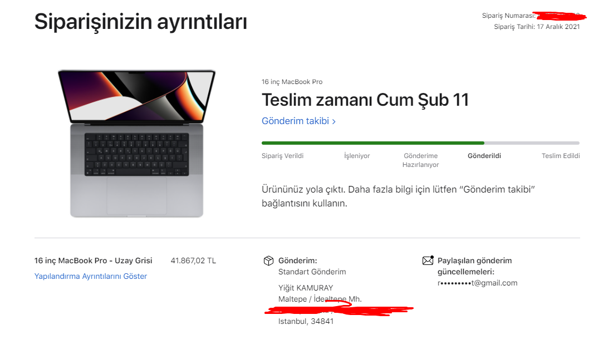Select the Gönderime Hazırlanıyor status step
This screenshot has width=613, height=364.
(421, 160)
